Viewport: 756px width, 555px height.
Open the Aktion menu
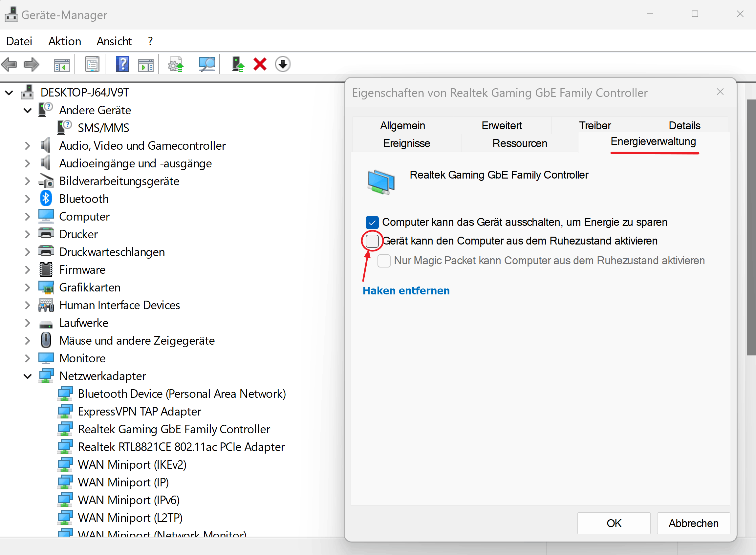point(65,41)
